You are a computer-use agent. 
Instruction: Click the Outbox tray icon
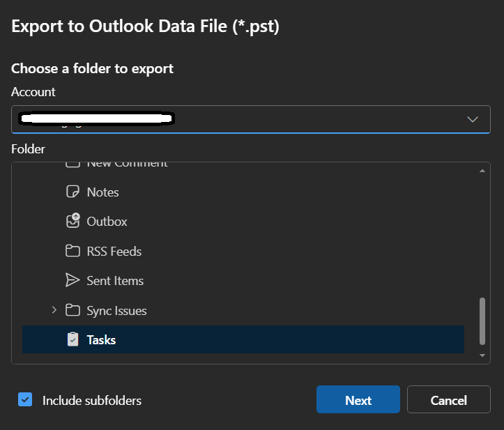tap(73, 220)
